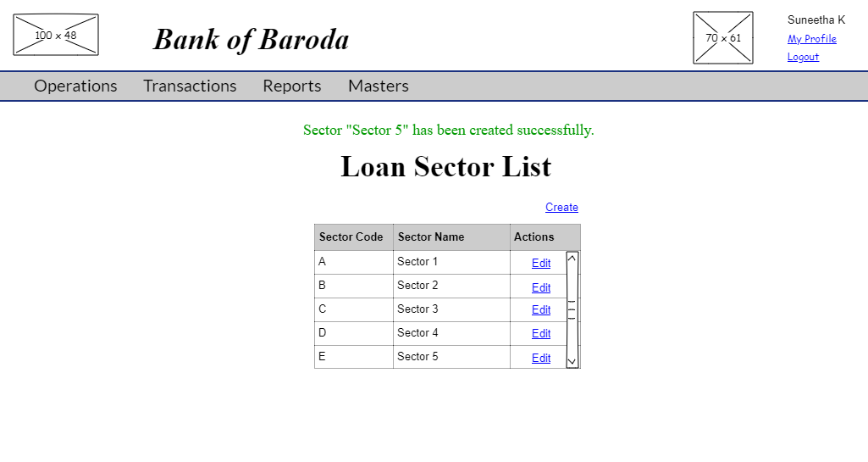Edit the fifth sector row
Screen dimensions: 868x462
click(540, 359)
